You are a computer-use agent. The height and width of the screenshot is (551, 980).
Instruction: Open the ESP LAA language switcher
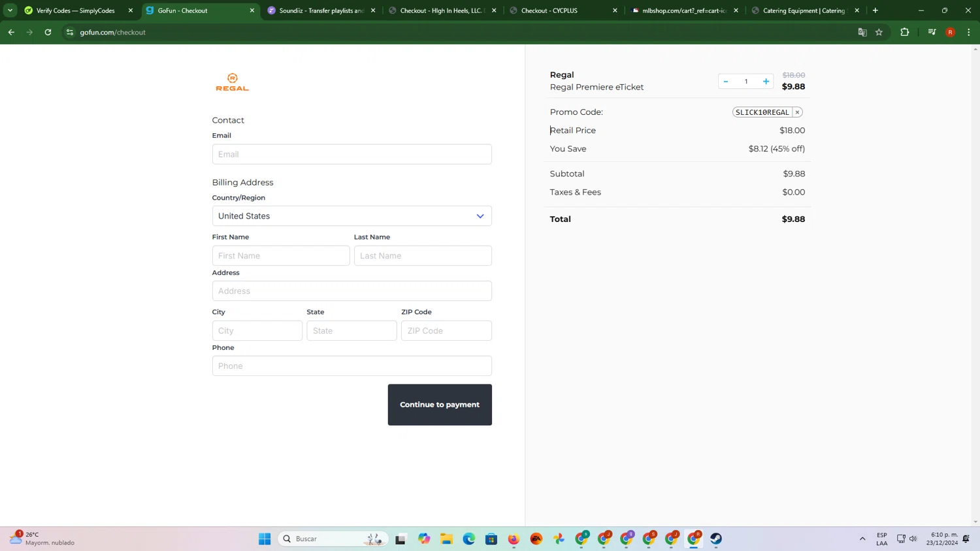[882, 539]
